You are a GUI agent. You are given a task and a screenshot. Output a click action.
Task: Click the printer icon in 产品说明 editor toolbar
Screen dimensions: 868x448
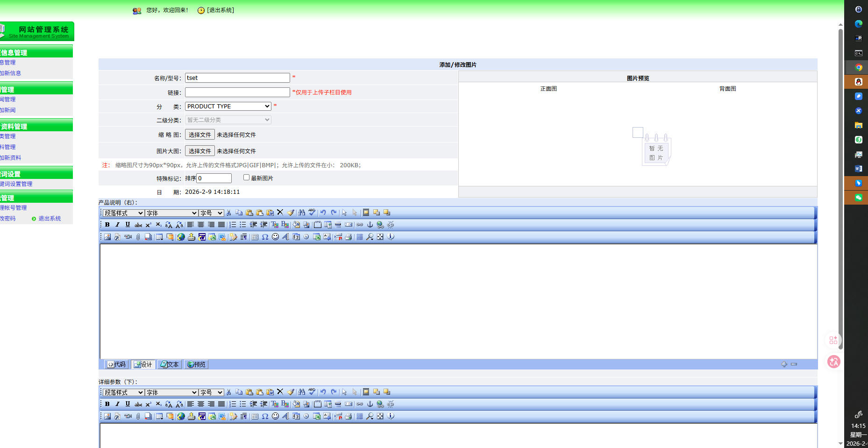coord(349,237)
